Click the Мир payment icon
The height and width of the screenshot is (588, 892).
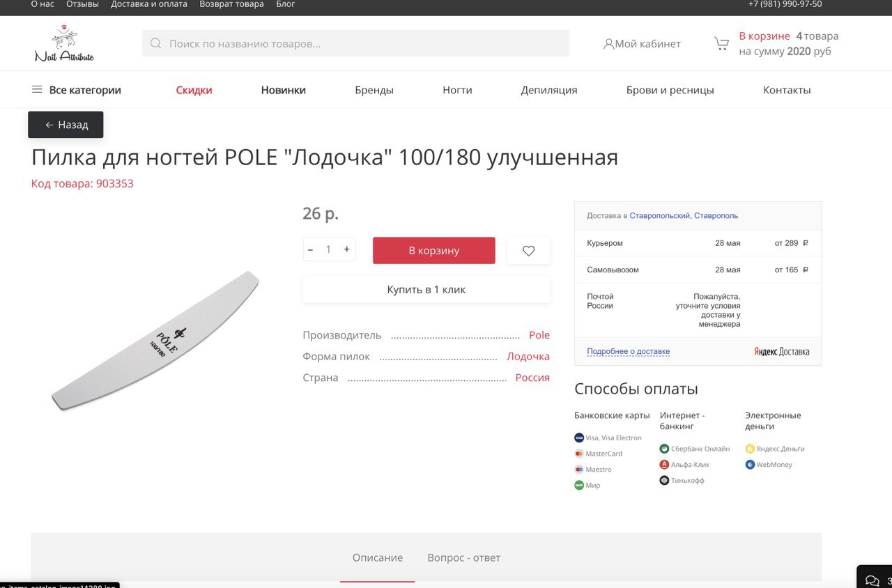pos(579,485)
